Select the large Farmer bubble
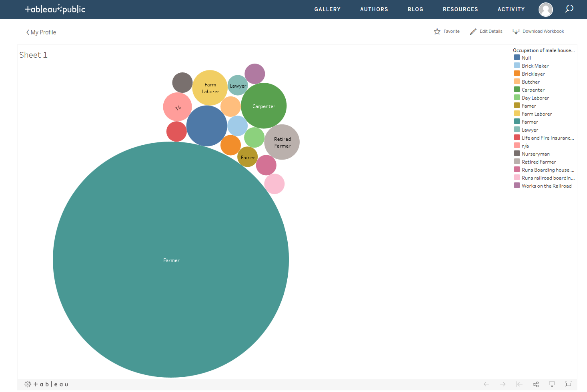This screenshot has width=587, height=392. pos(171,260)
